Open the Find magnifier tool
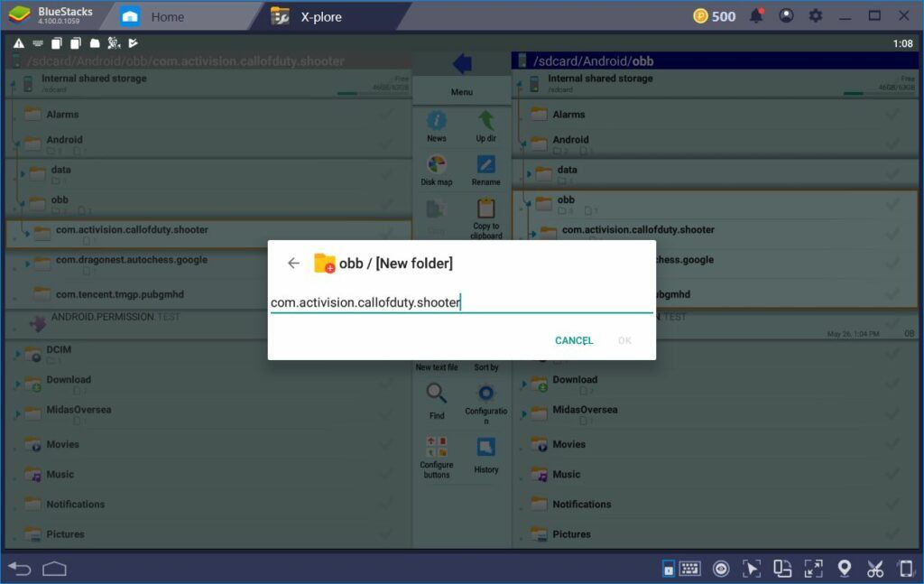Viewport: 924px width, 584px height. [436, 393]
